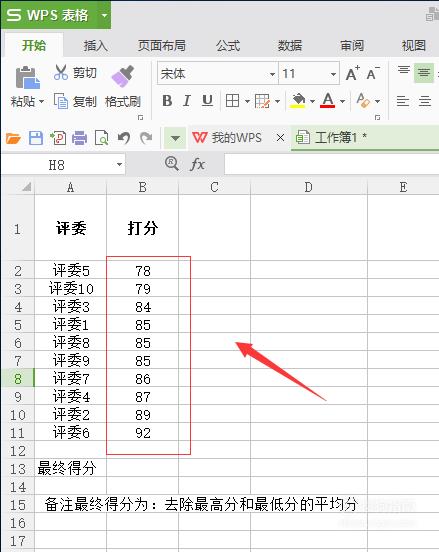Decrease font size with A- icon
Image resolution: width=439 pixels, height=552 pixels.
[373, 74]
